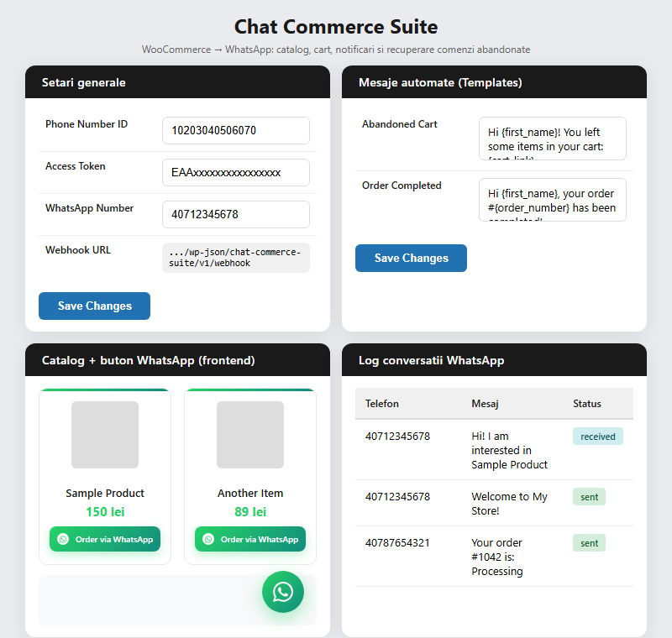Click the Status column header
Viewport: 672px width, 638px height.
coord(587,403)
